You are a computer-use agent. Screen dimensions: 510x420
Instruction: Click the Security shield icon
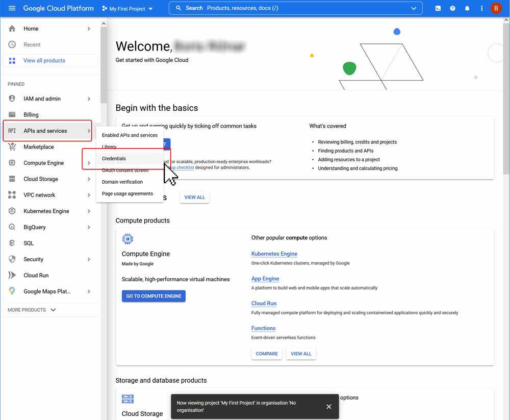(x=12, y=259)
